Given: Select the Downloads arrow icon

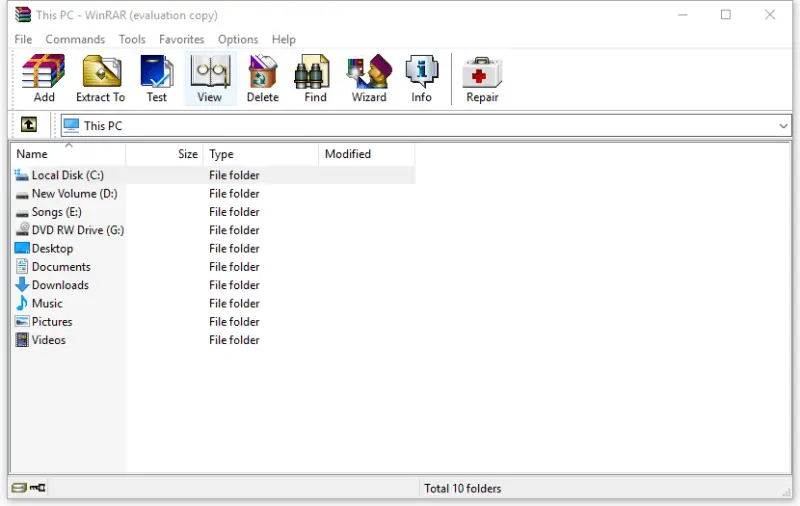Looking at the screenshot, I should point(22,285).
